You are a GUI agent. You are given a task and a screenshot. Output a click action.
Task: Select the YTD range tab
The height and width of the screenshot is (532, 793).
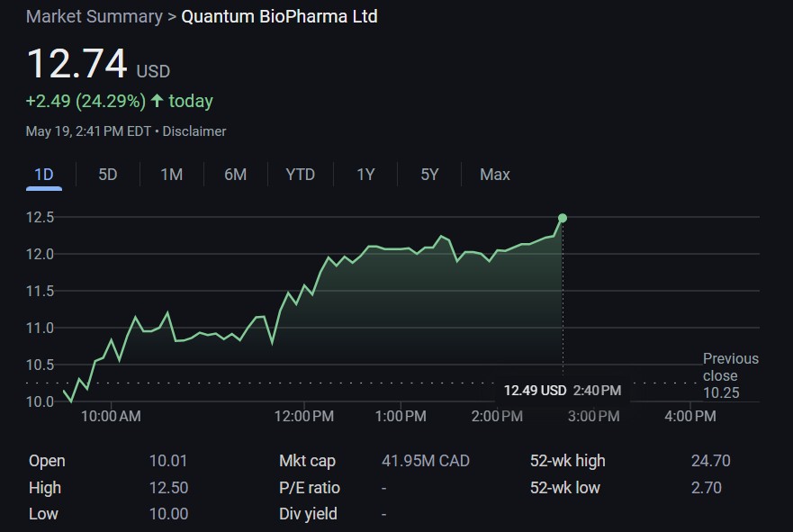click(301, 175)
